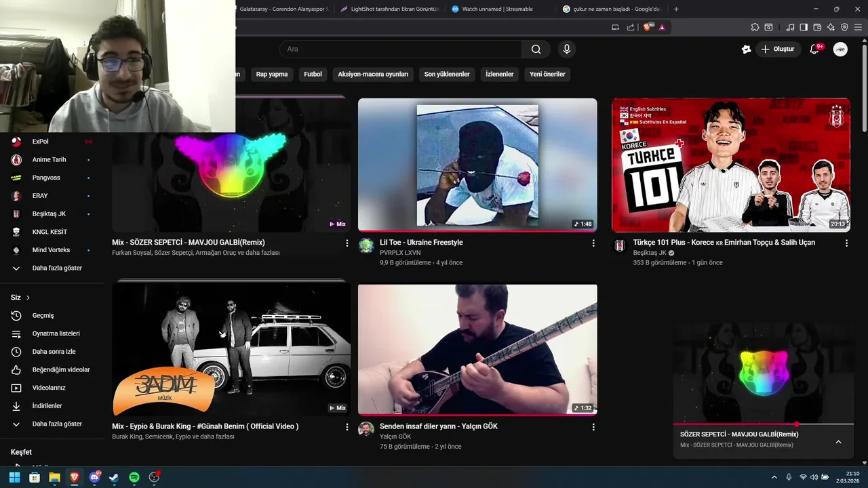Open more options for Eypio & Burak King mix

pyautogui.click(x=347, y=427)
